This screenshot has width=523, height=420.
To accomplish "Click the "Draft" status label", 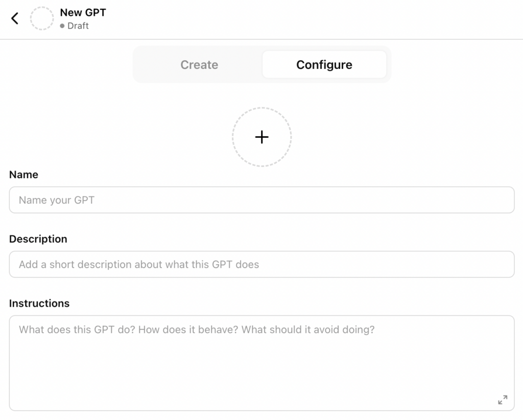I will (78, 26).
